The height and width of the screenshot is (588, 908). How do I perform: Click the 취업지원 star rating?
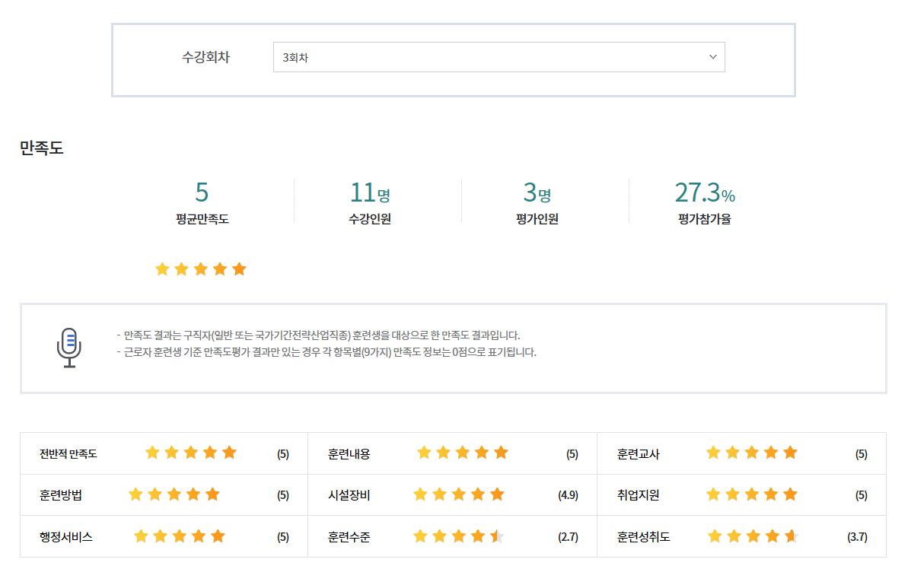751,495
